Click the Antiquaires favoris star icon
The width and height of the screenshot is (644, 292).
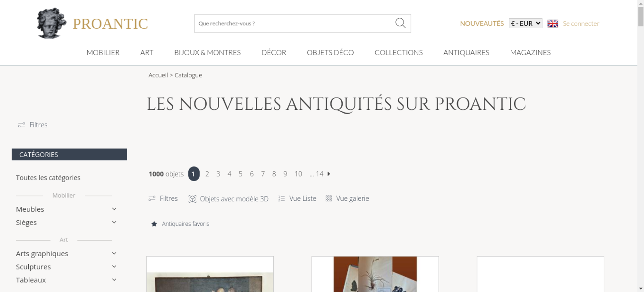(154, 224)
